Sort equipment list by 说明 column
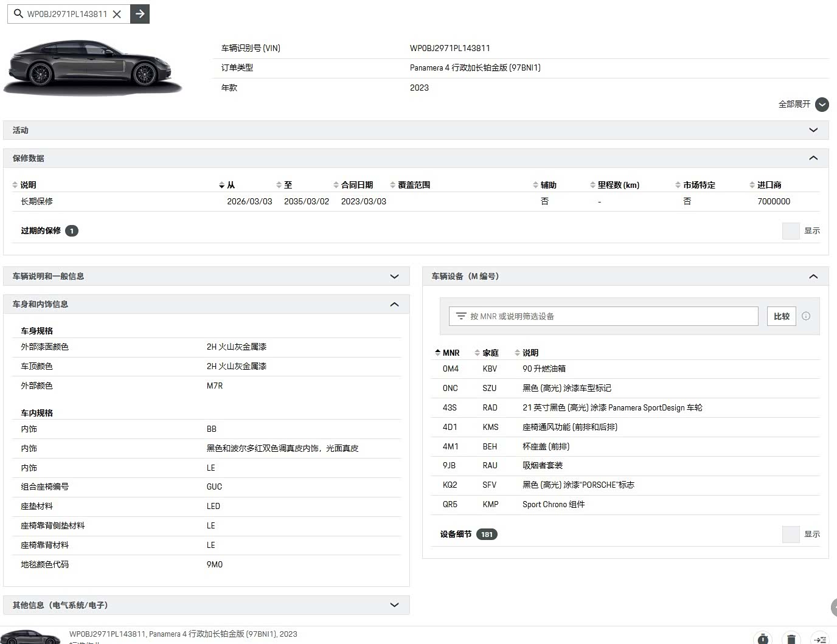Image resolution: width=837 pixels, height=644 pixels. 526,353
